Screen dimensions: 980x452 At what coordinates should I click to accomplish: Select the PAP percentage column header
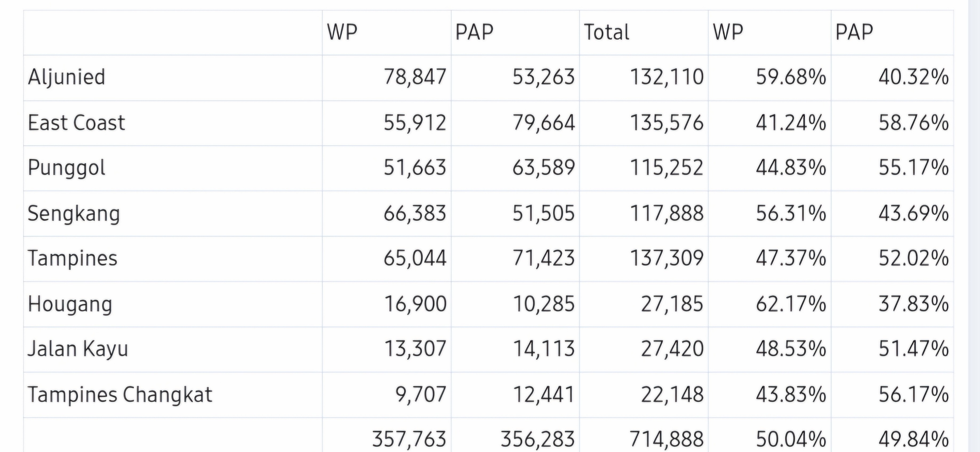(854, 32)
